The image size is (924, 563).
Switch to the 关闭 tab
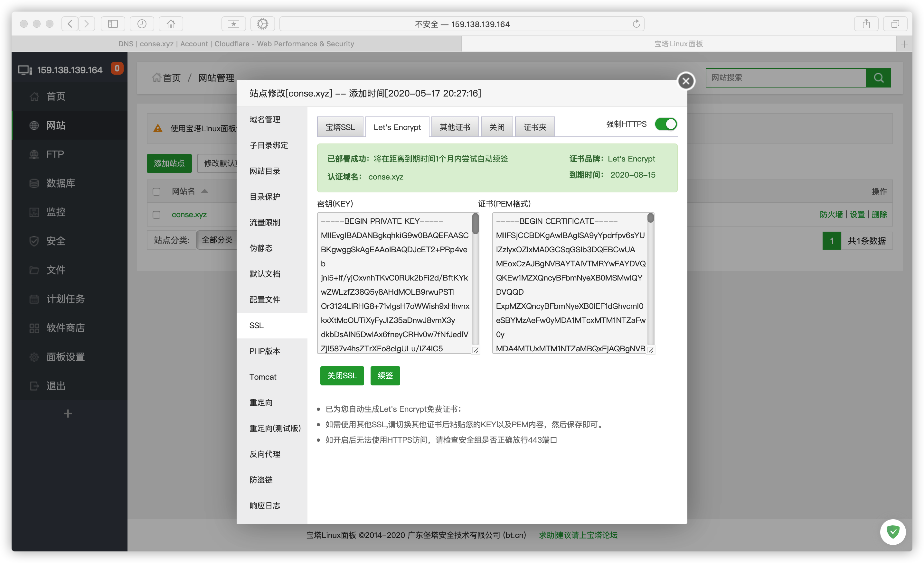pos(497,127)
